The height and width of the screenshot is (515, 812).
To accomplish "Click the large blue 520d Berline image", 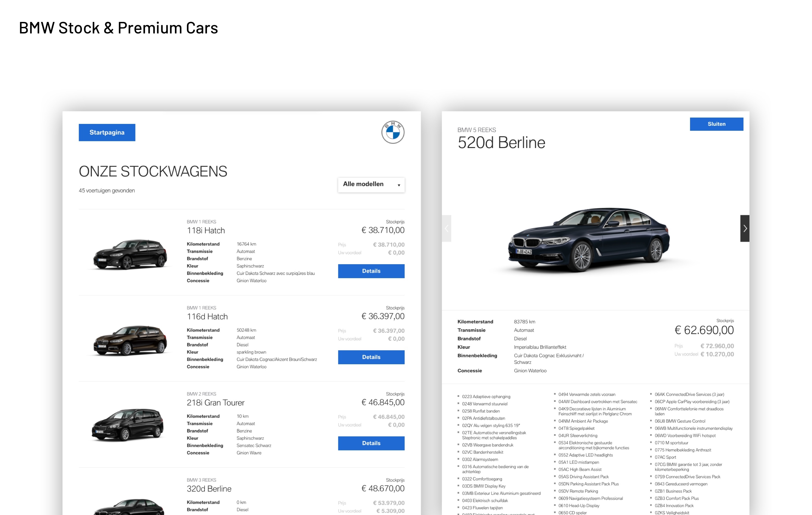I will tap(589, 240).
